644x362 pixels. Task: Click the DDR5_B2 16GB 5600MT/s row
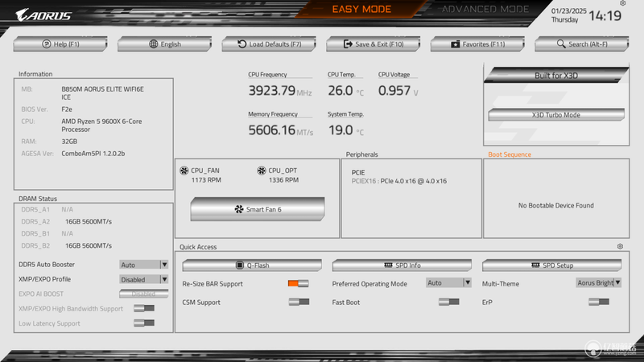point(67,246)
